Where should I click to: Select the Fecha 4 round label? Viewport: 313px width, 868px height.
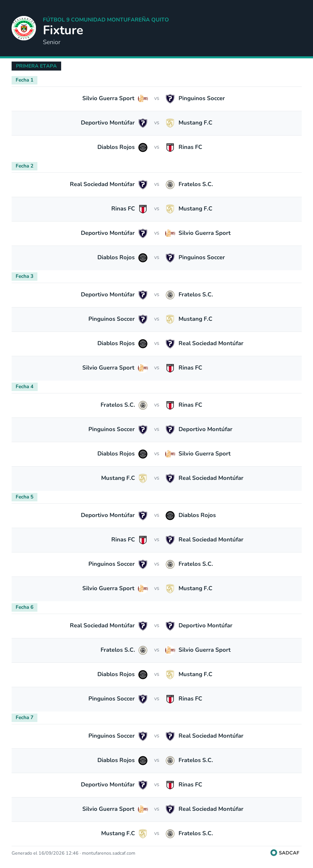tap(25, 386)
